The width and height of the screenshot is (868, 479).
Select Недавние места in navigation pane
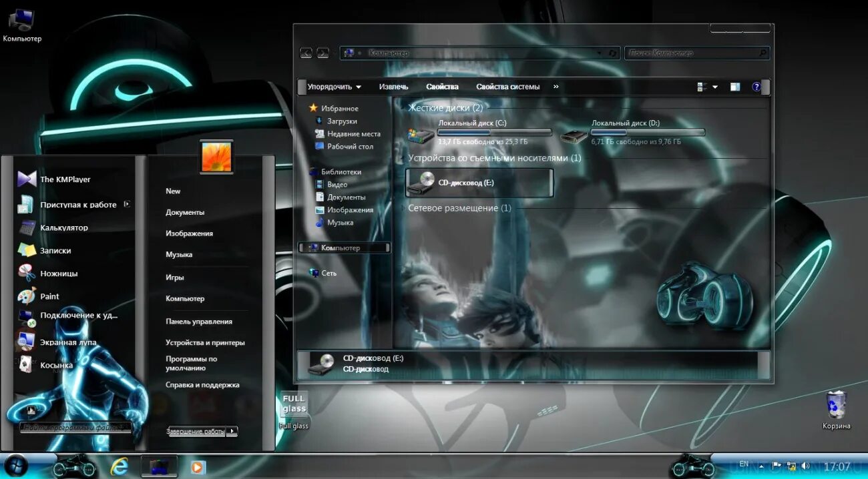coord(347,134)
